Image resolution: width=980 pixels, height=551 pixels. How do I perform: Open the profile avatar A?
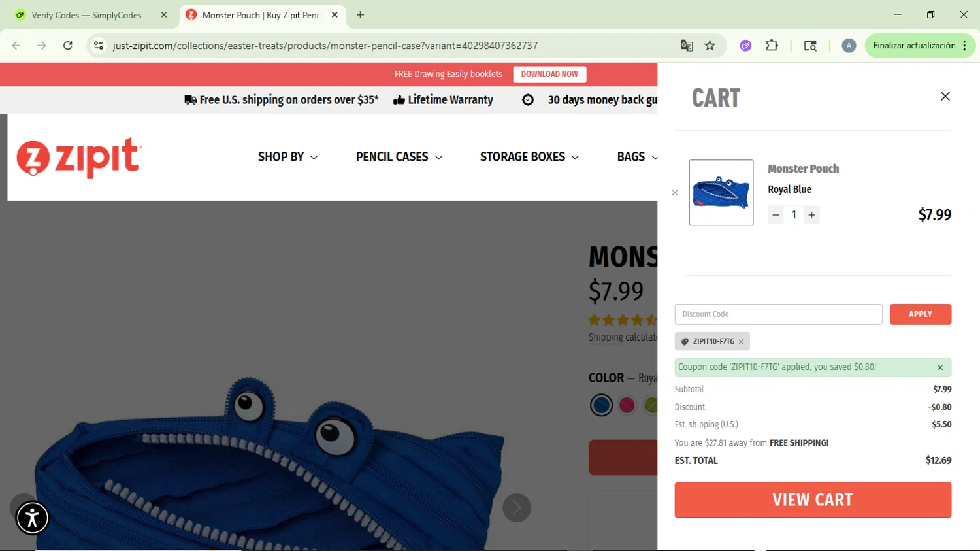click(x=849, y=46)
